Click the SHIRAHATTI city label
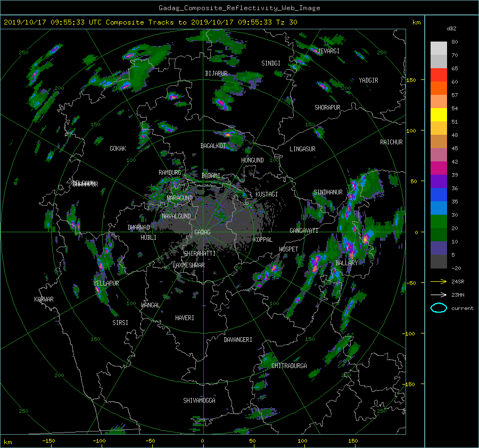 click(x=200, y=254)
